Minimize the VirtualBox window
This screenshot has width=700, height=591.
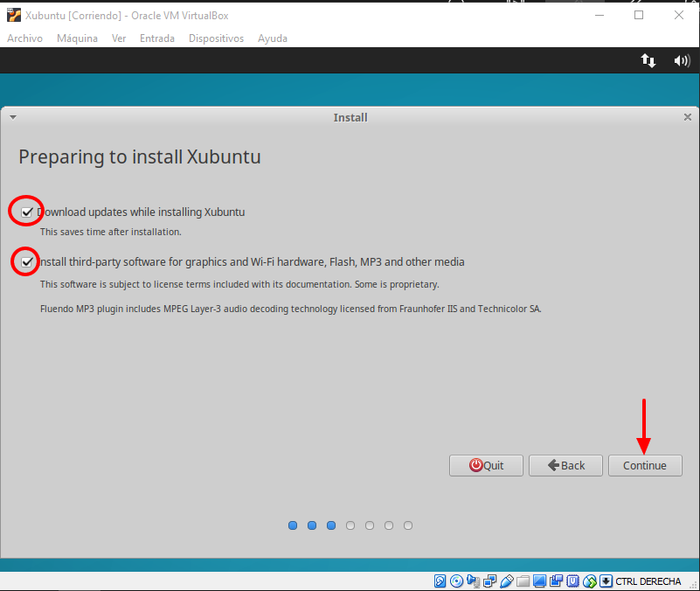[x=600, y=15]
